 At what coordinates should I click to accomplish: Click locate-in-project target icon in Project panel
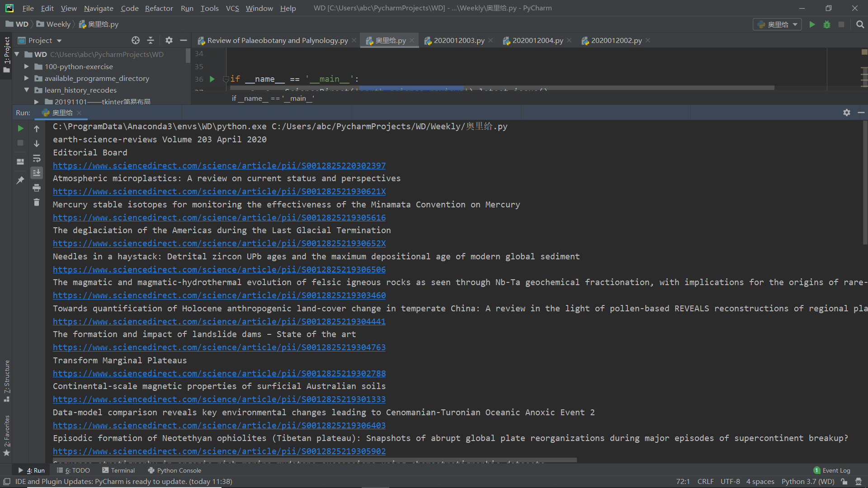[135, 40]
